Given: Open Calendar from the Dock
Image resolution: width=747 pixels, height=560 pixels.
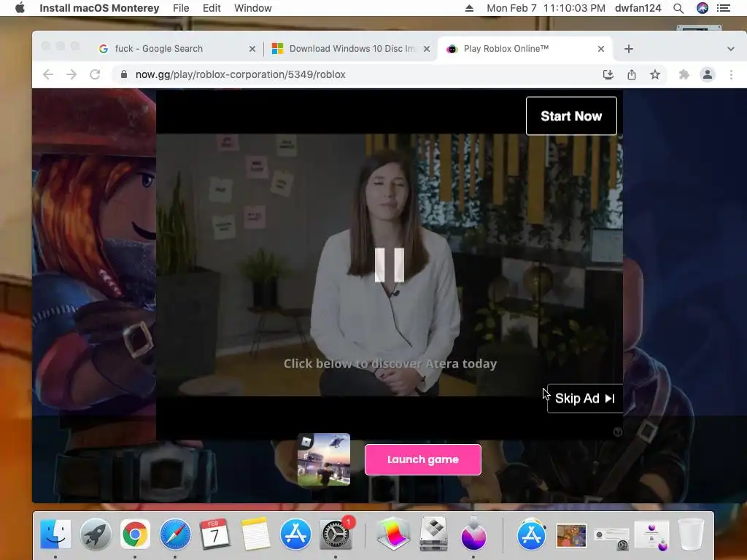Looking at the screenshot, I should click(215, 534).
